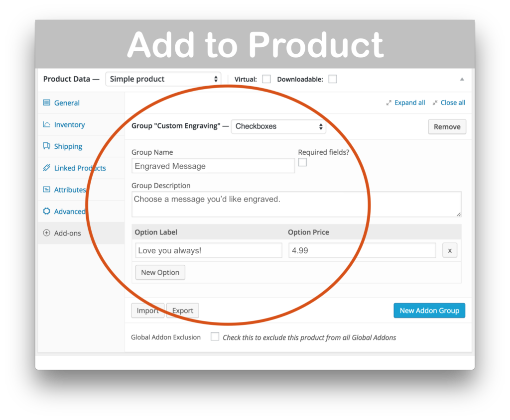
Task: Check the Required fields? box
Action: click(303, 162)
